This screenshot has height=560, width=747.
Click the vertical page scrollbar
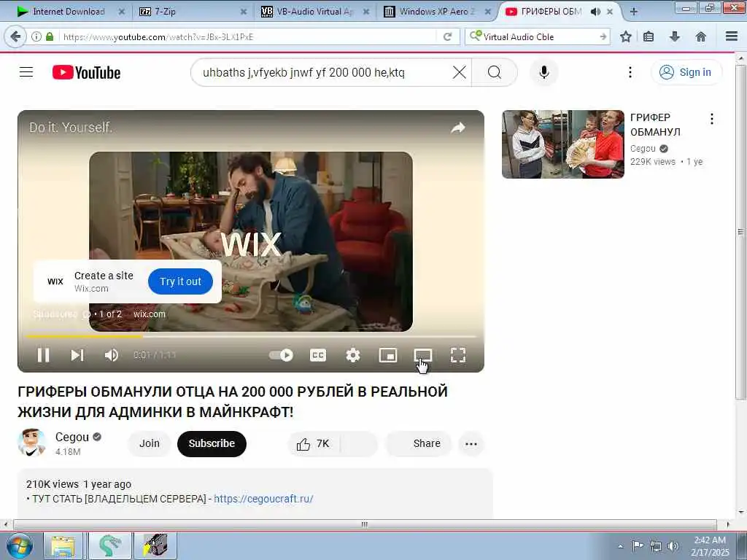741,231
